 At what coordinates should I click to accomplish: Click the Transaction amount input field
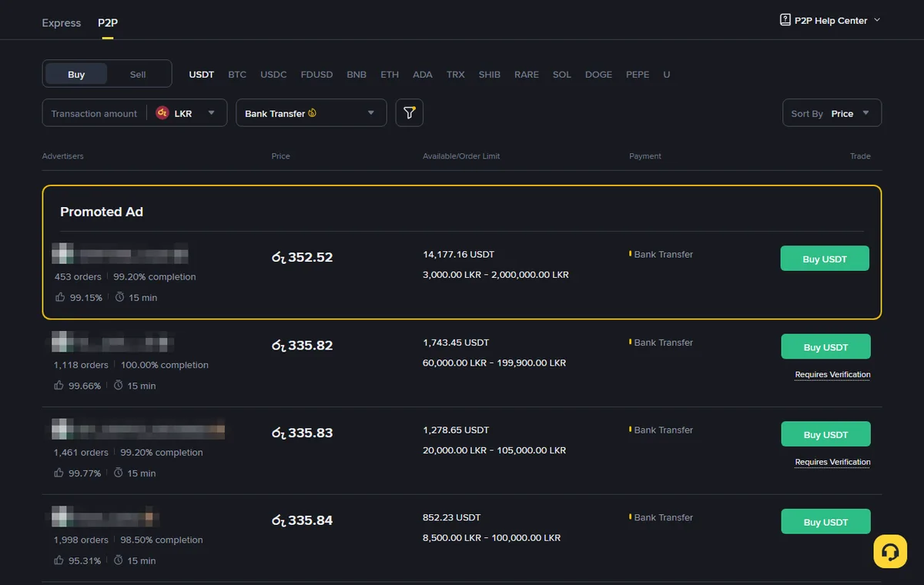pos(94,113)
